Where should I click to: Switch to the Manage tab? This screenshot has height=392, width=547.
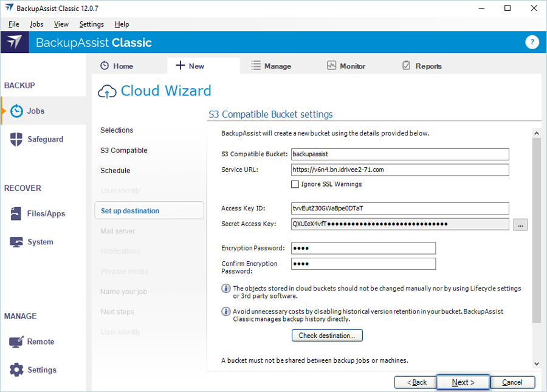pos(271,66)
